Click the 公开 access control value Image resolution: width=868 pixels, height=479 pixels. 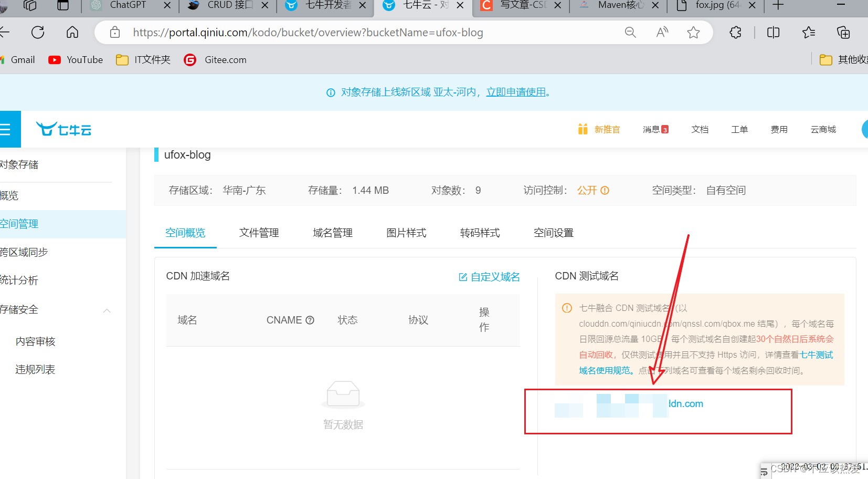pyautogui.click(x=587, y=191)
